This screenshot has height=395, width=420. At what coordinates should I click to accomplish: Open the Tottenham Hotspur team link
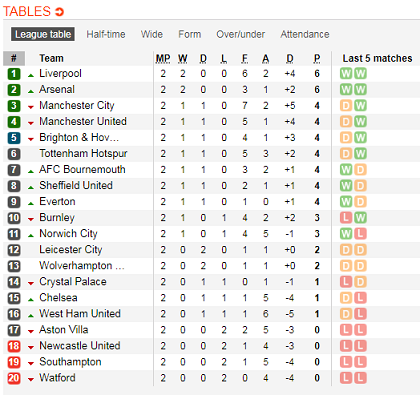(83, 153)
